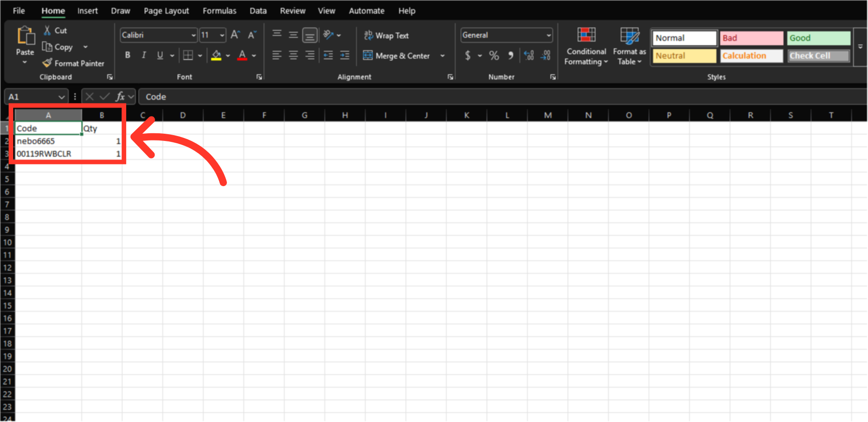Open the Name Box A1 dropdown
Image resolution: width=868 pixels, height=422 pixels.
61,97
